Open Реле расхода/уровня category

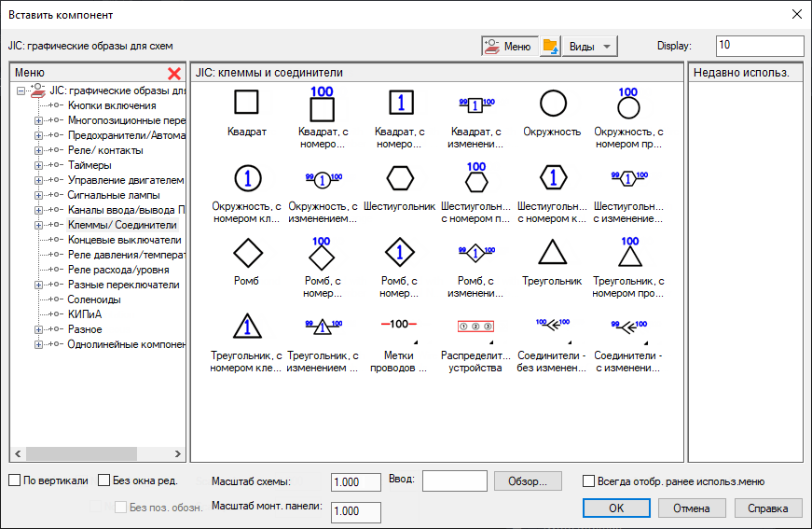[118, 270]
